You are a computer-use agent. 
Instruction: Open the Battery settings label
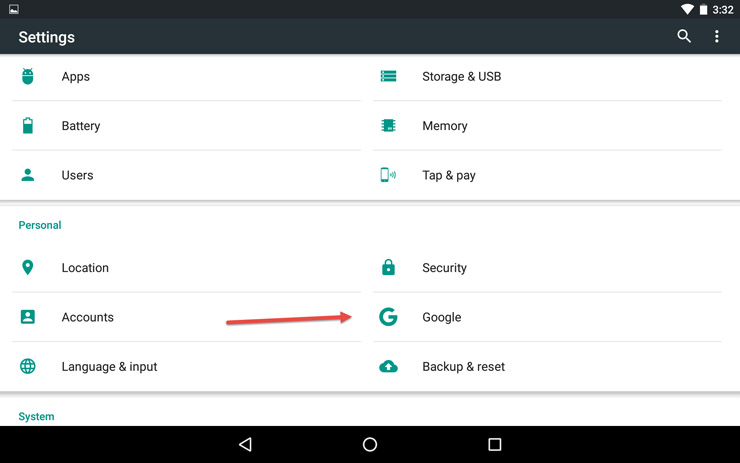[81, 126]
